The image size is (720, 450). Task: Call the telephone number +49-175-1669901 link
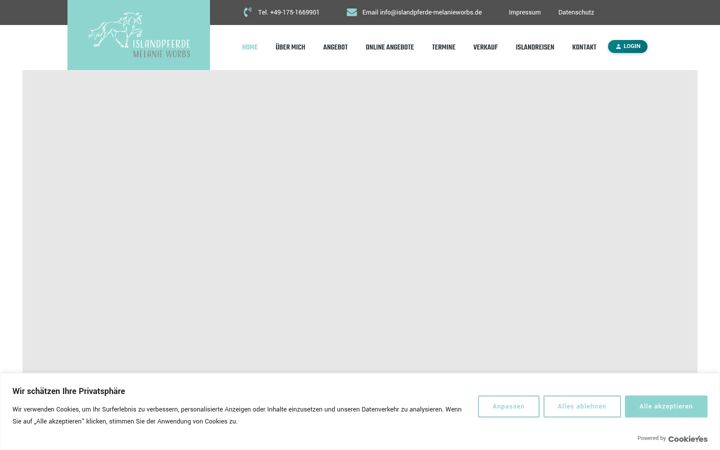pyautogui.click(x=288, y=12)
